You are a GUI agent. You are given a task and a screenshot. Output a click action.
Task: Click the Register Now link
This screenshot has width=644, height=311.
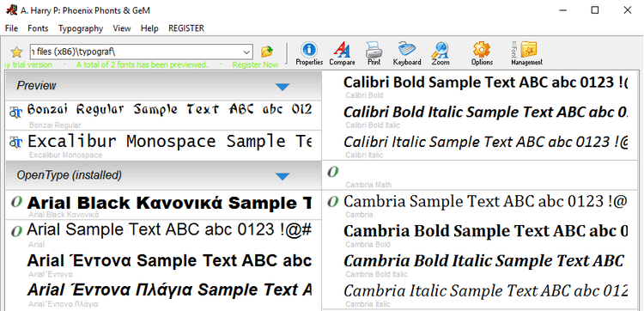pyautogui.click(x=255, y=65)
